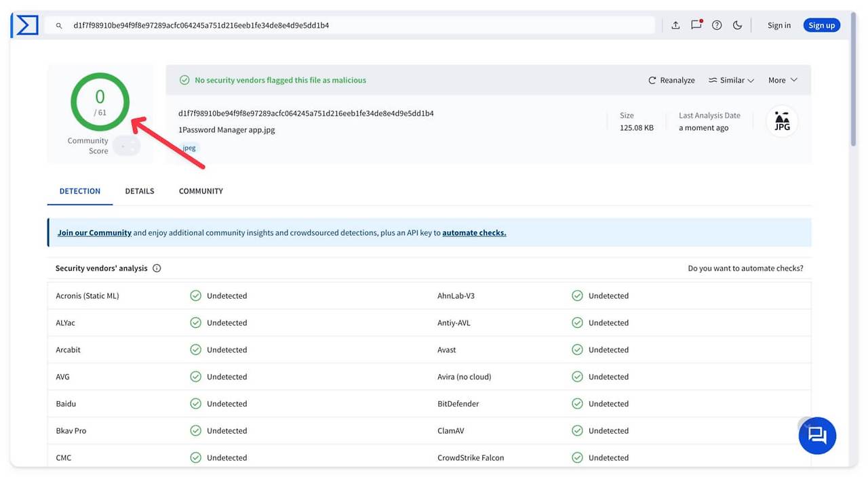Viewport: 868px width, 477px height.
Task: Click the Sign in link
Action: 779,25
